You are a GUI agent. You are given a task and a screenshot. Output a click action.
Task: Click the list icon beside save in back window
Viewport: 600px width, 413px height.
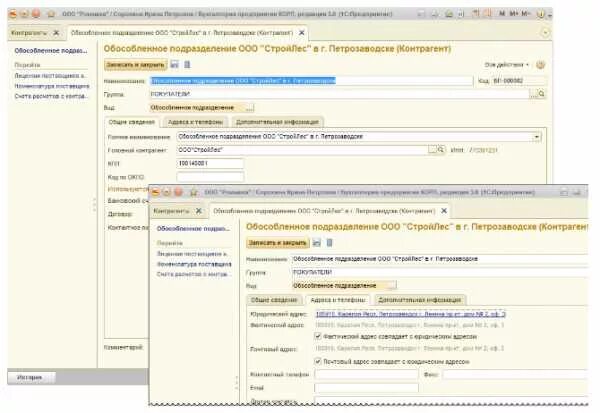tap(187, 64)
